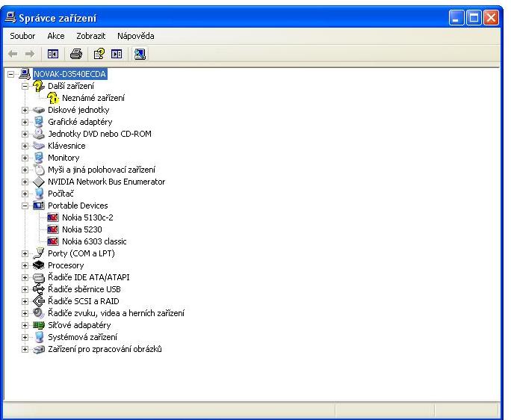Click the Portable Devices icon
This screenshot has height=420, width=511.
coord(39,206)
